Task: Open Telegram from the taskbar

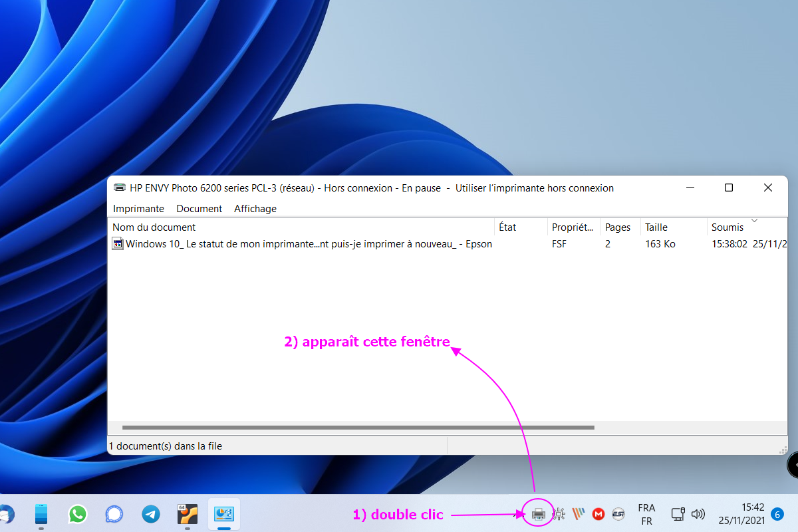Action: [151, 514]
